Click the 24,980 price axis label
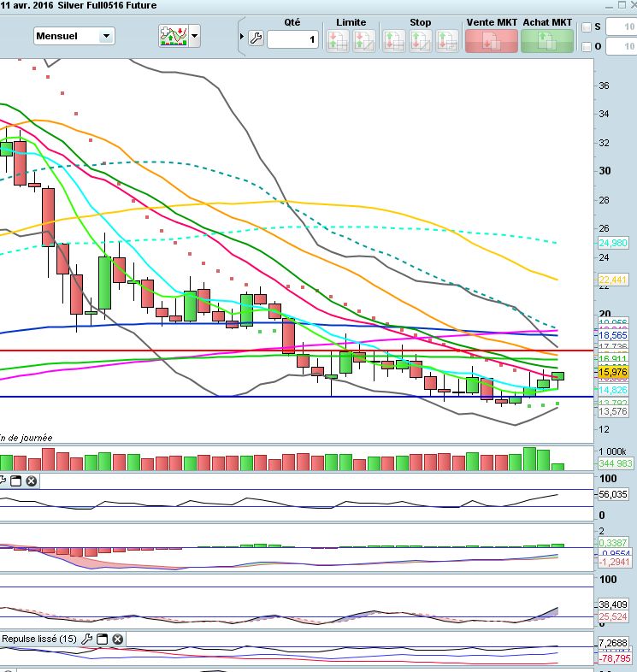Image resolution: width=637 pixels, height=672 pixels. (613, 243)
